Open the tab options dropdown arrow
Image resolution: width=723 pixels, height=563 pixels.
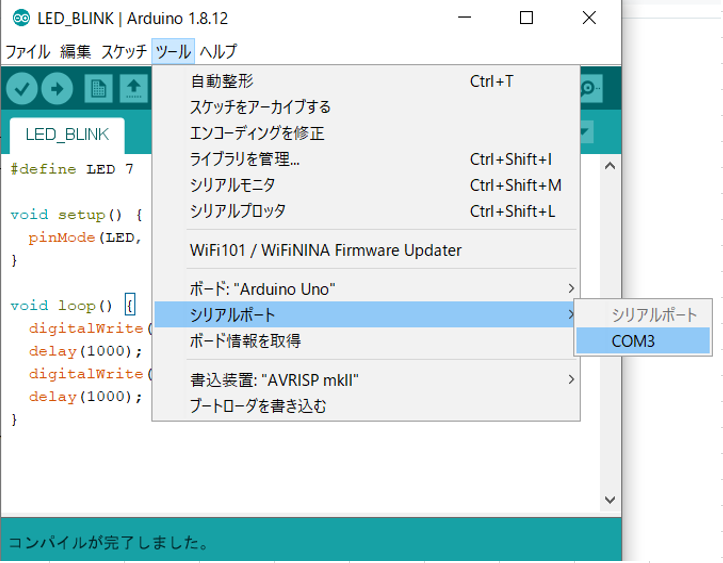coord(585,132)
